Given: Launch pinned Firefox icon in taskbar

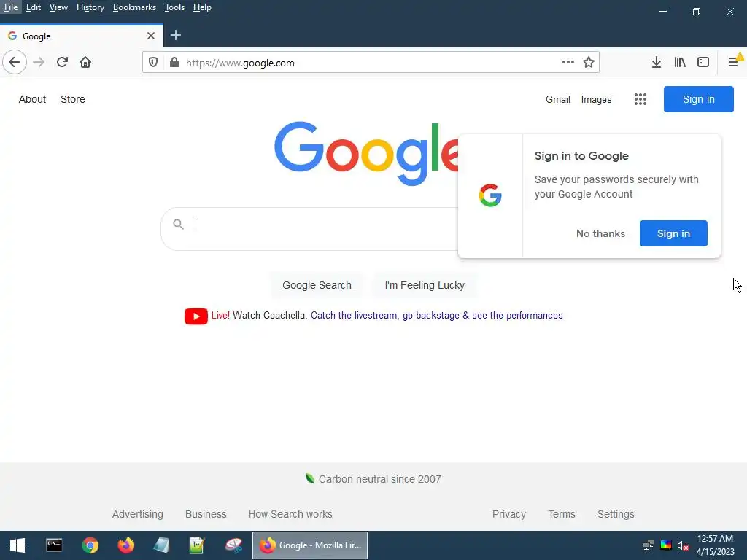Looking at the screenshot, I should [x=125, y=545].
